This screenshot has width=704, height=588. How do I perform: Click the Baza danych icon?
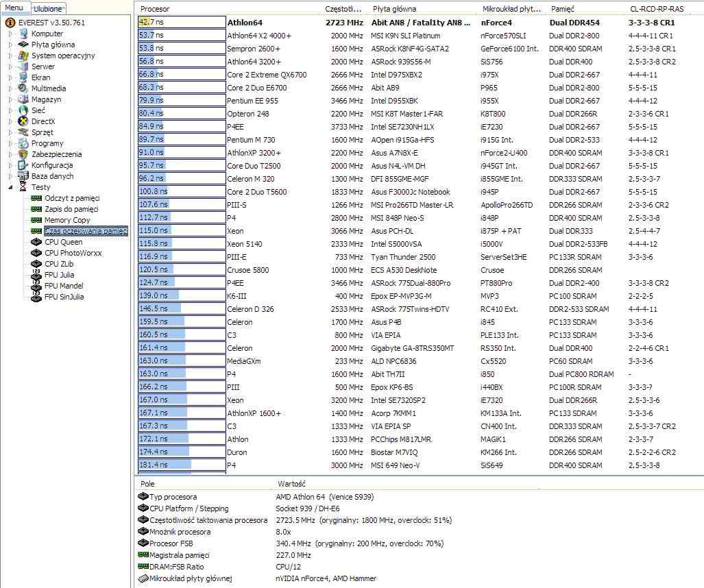point(23,176)
